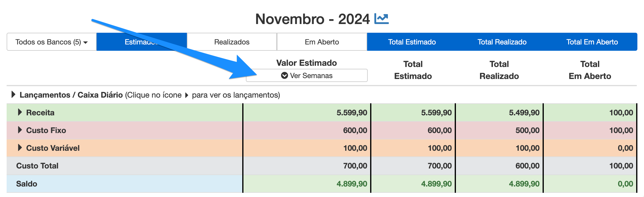Switch to the Realizados tab
This screenshot has width=644, height=197.
click(232, 42)
